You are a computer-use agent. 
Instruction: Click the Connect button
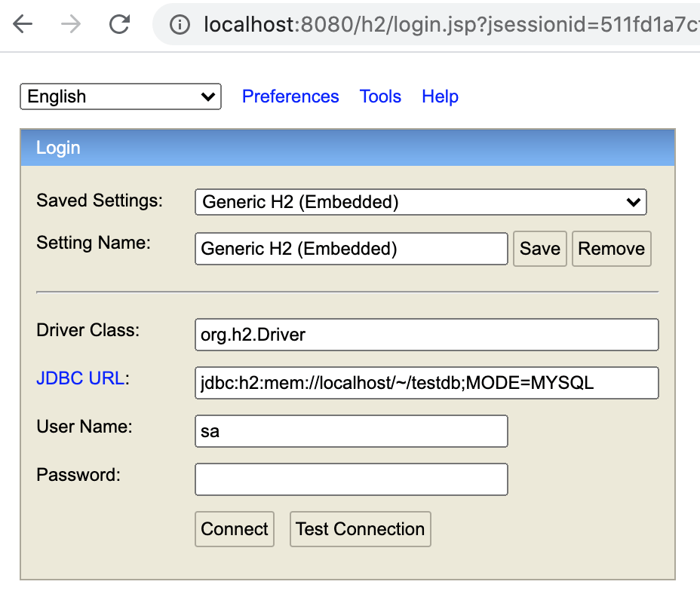tap(235, 529)
